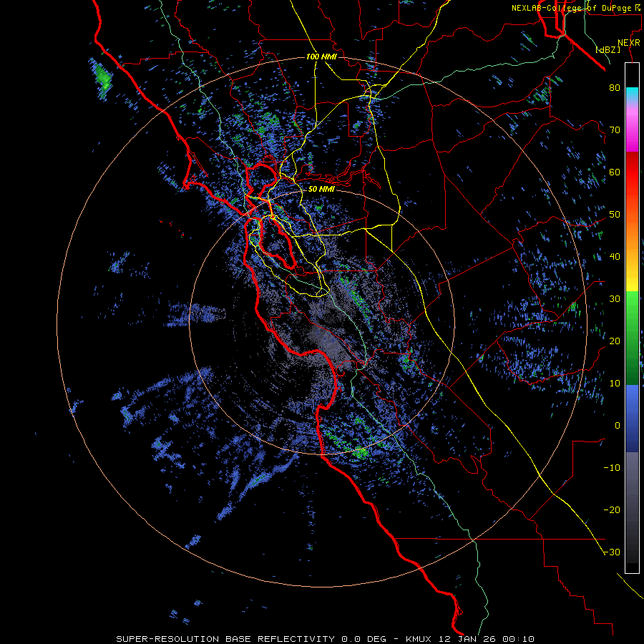Click the red segment of the color bar

point(632,172)
